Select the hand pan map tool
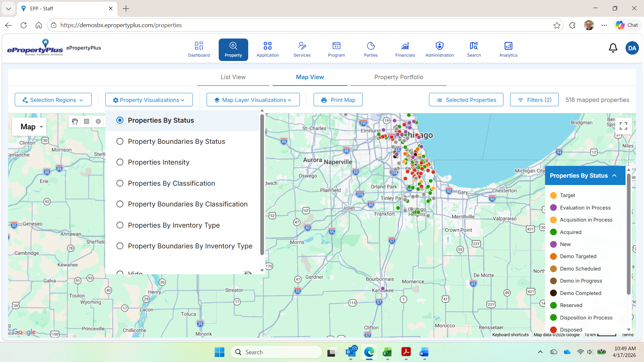Screen dimensions: 644x362 [75, 121]
